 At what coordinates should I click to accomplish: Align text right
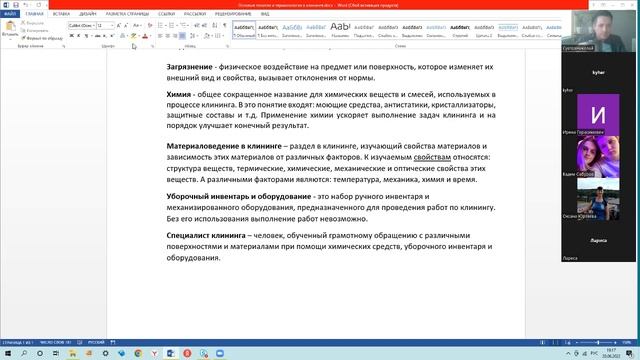point(175,36)
